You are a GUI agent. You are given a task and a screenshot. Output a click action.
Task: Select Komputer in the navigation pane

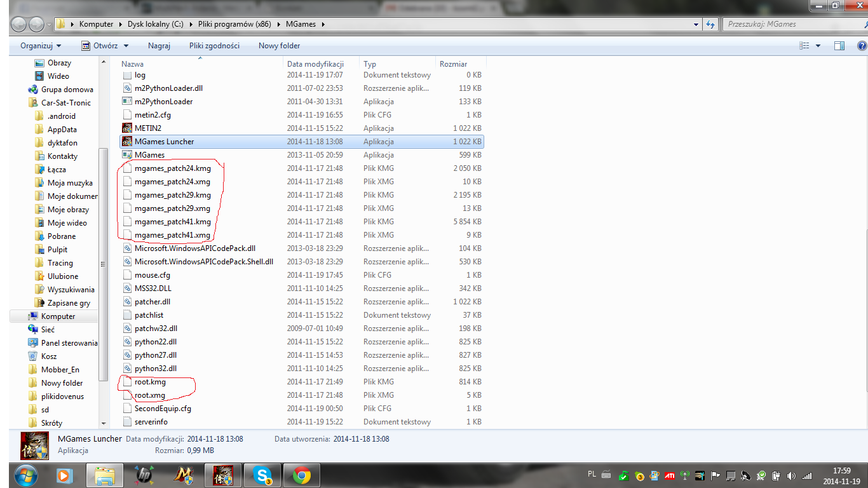pos(58,316)
